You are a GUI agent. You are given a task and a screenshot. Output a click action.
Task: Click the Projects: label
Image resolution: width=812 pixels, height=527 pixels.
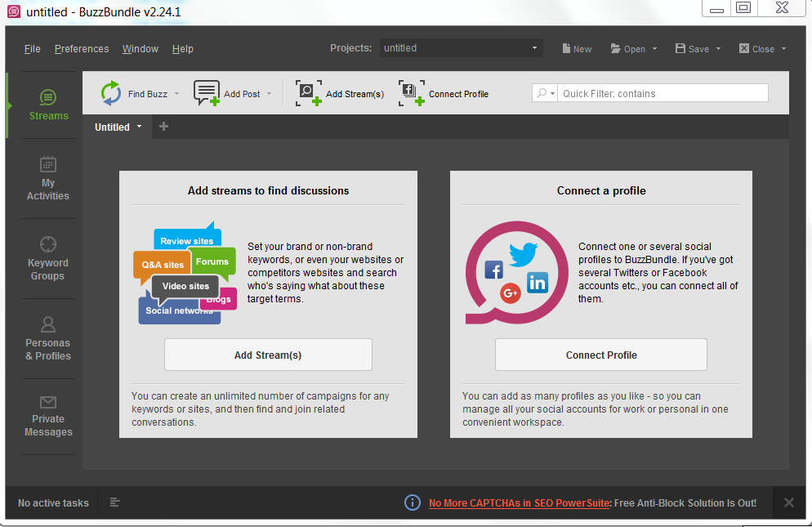point(351,48)
